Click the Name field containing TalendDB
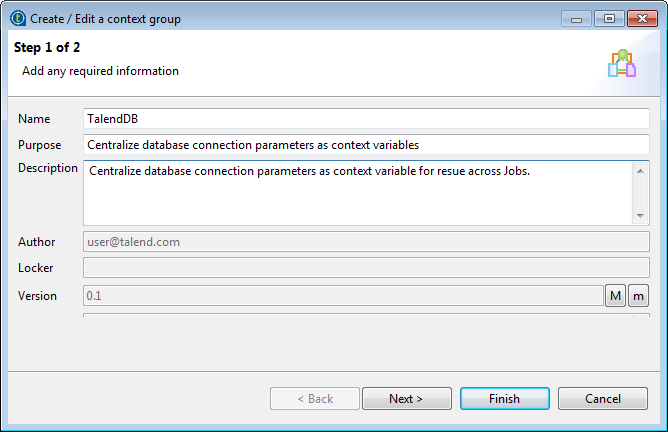 click(x=366, y=119)
